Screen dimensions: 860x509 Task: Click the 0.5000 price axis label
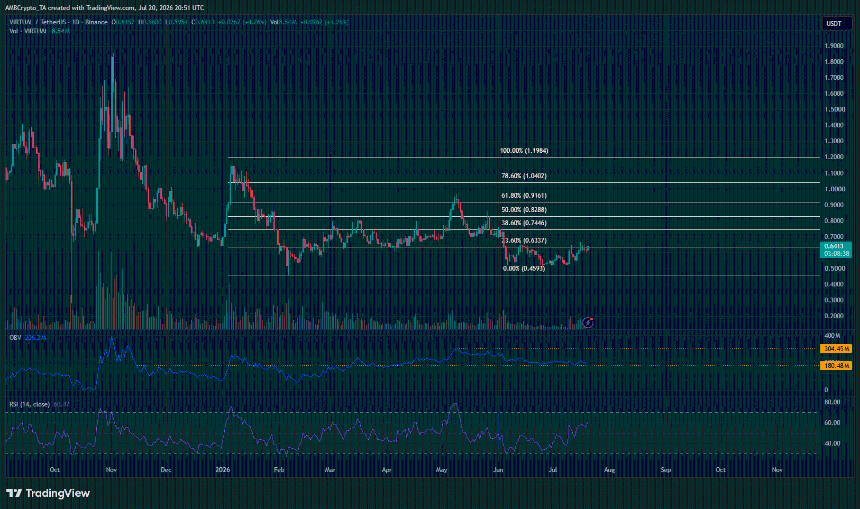pos(834,268)
